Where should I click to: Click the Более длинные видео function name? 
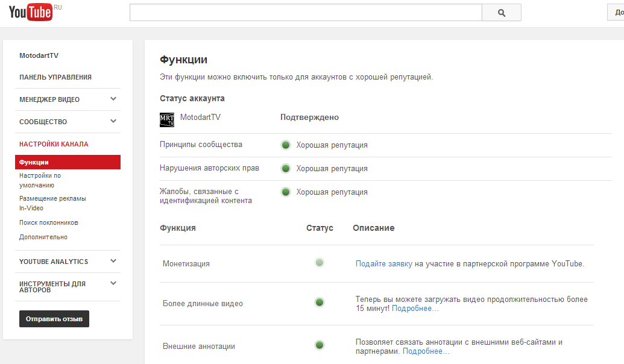pos(203,304)
